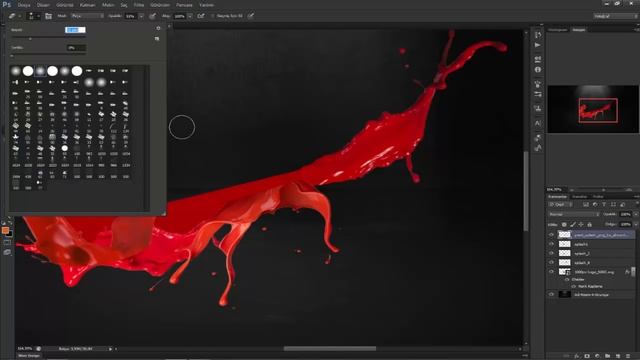Open the History panel icon
640x360 pixels.
538,34
